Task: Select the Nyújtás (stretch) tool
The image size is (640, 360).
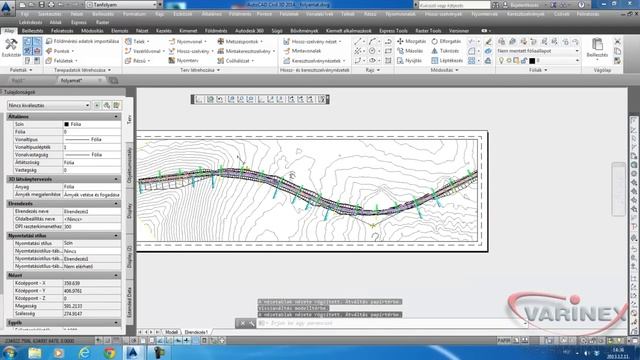Action: click(x=410, y=60)
